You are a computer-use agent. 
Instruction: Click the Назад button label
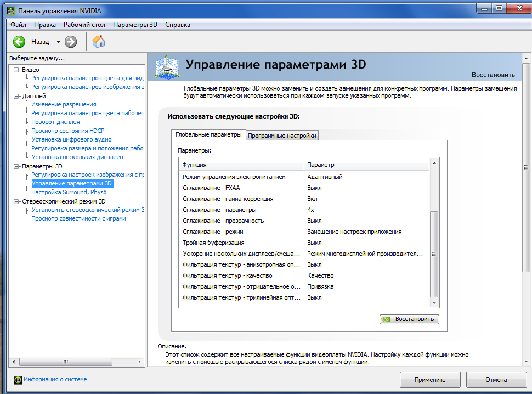(40, 42)
